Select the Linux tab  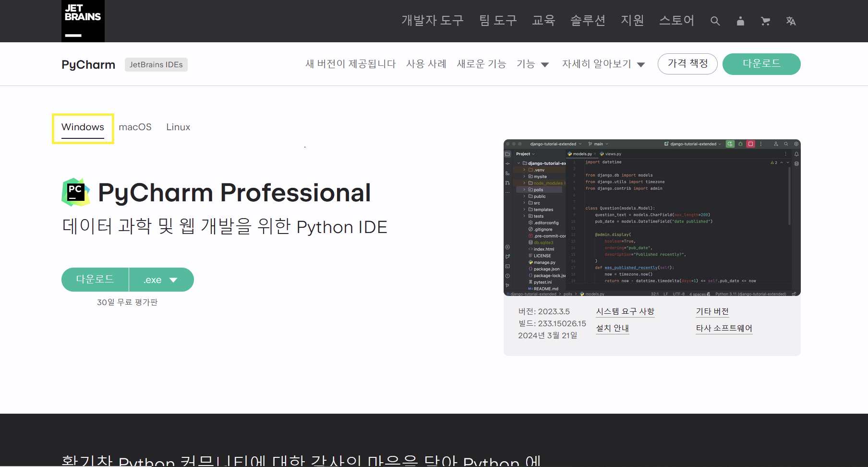click(x=178, y=127)
